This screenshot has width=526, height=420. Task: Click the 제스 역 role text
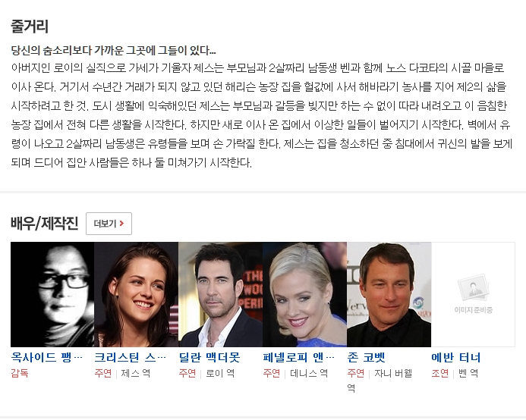[x=136, y=373]
